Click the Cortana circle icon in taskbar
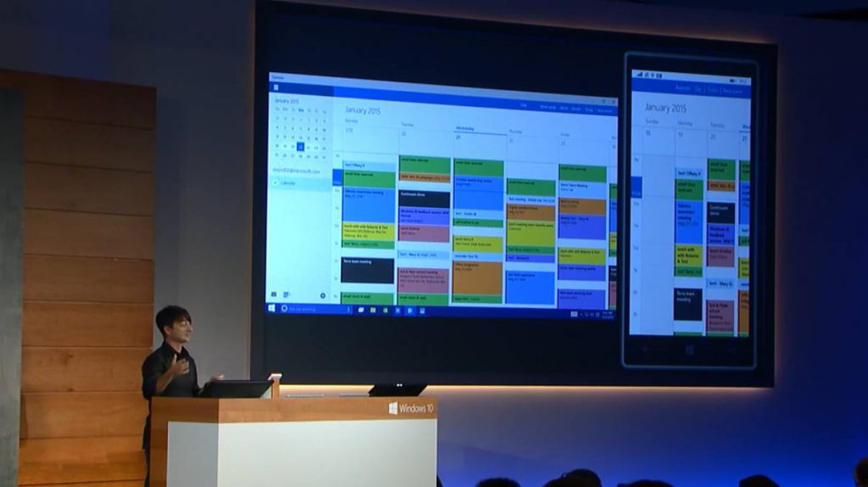 point(285,308)
